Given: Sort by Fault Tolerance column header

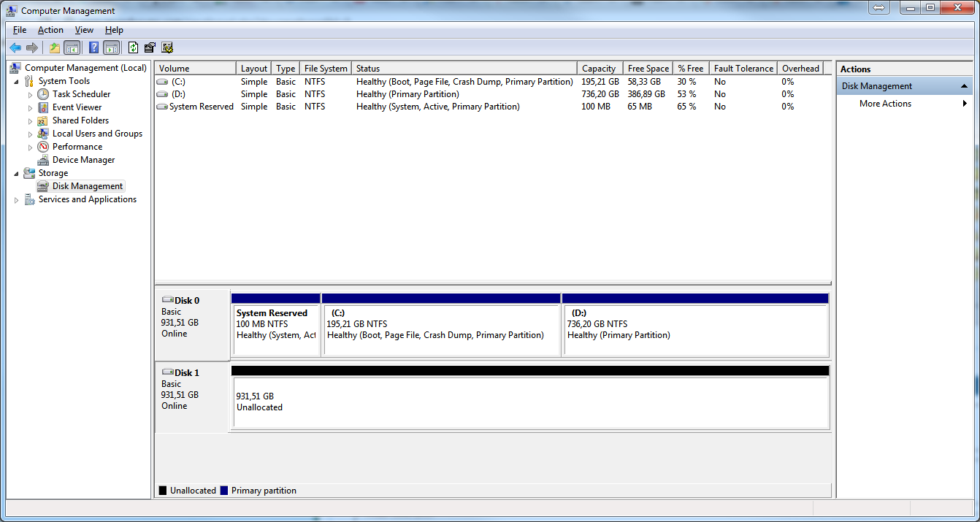Looking at the screenshot, I should click(743, 69).
